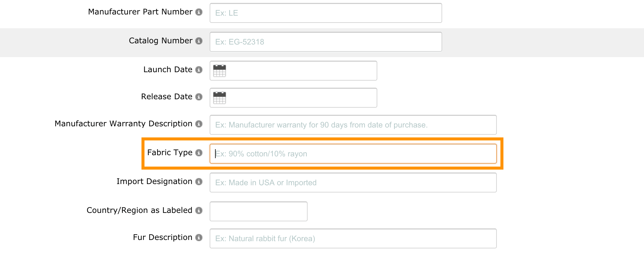Click info icon next to Fabric Type

click(x=199, y=153)
